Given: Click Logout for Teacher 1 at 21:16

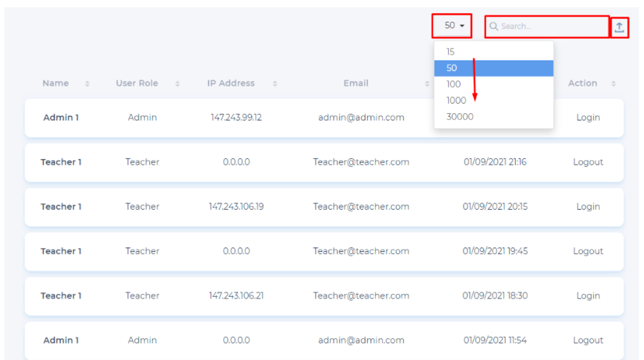Looking at the screenshot, I should (587, 162).
